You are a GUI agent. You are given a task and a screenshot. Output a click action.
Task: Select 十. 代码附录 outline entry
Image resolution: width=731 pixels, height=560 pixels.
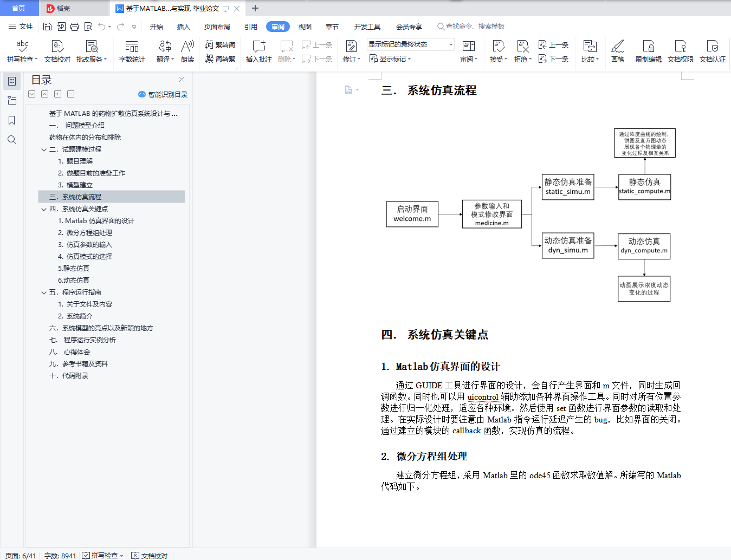tap(69, 376)
